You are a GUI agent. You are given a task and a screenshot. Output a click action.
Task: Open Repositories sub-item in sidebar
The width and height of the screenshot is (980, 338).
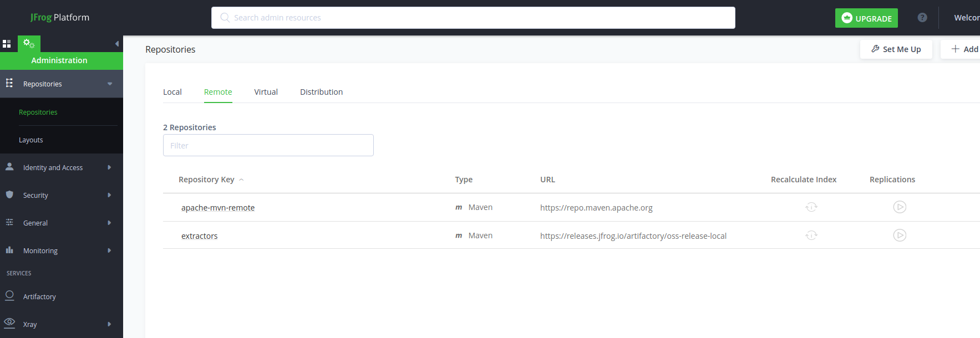pos(38,112)
